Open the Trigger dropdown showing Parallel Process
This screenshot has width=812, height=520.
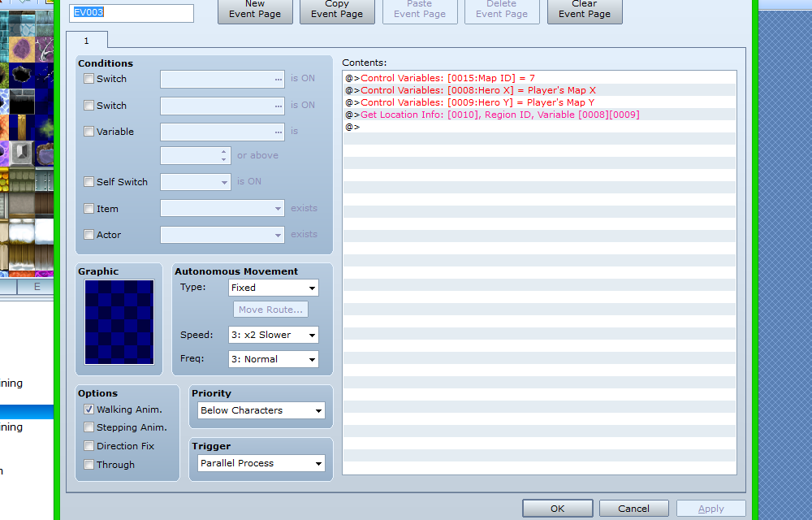[x=261, y=463]
